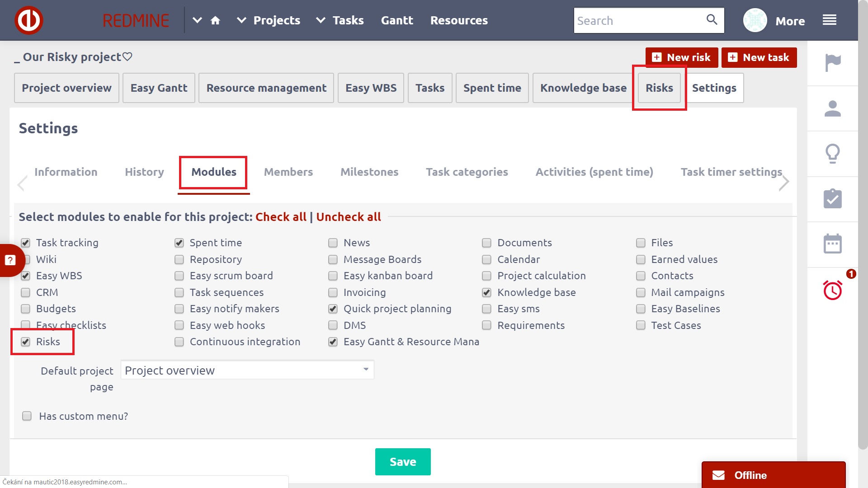Viewport: 868px width, 488px height.
Task: Toggle the Risks module checkbox
Action: pos(26,342)
